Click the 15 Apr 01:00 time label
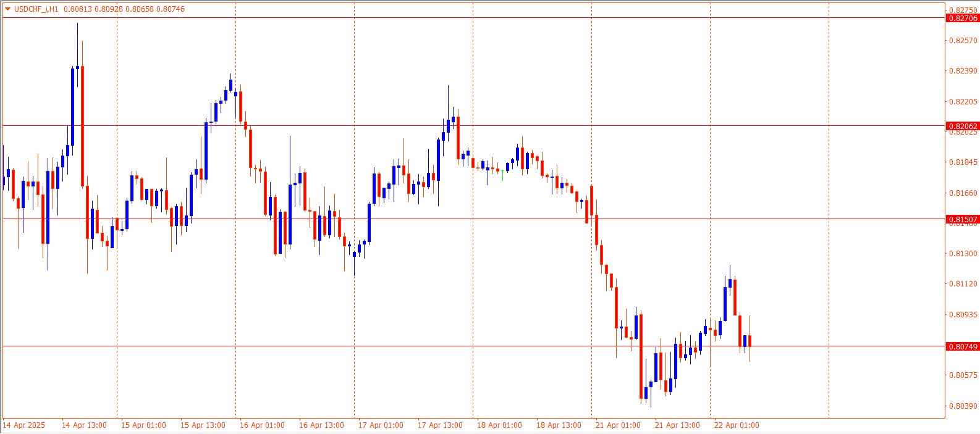Viewport: 980px width, 434px height. [x=143, y=425]
